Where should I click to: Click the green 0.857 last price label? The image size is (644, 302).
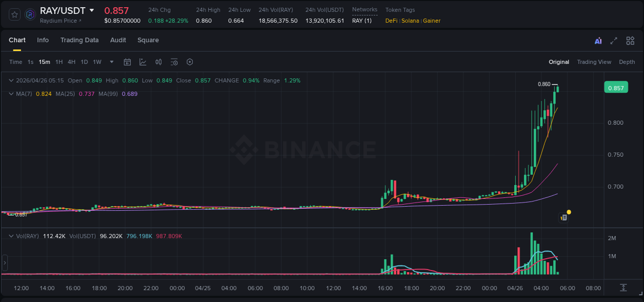[616, 87]
